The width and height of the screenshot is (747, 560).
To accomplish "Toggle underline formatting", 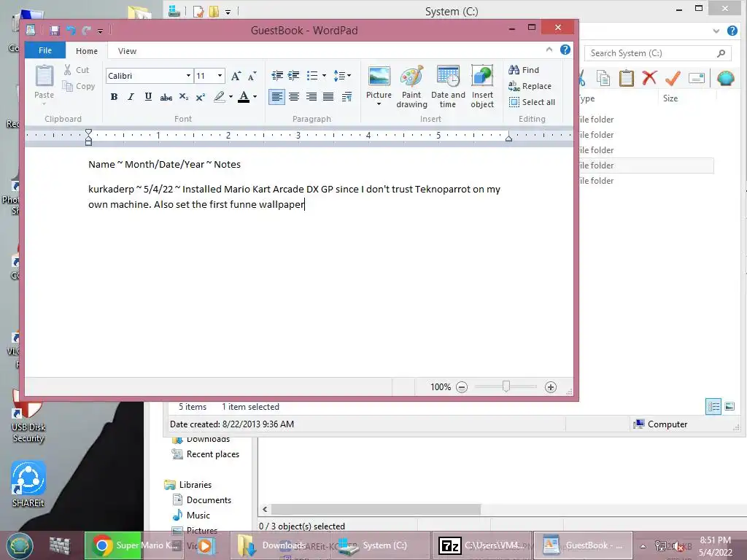I will click(x=148, y=97).
